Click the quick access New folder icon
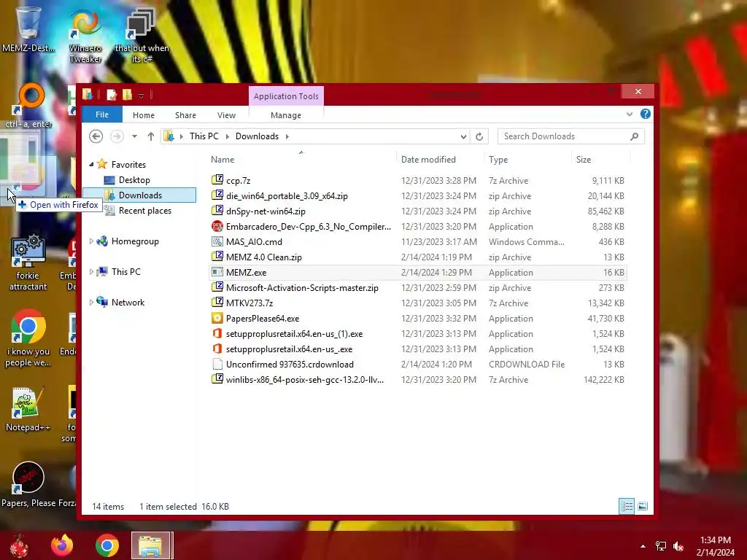The width and height of the screenshot is (747, 560). pos(127,95)
